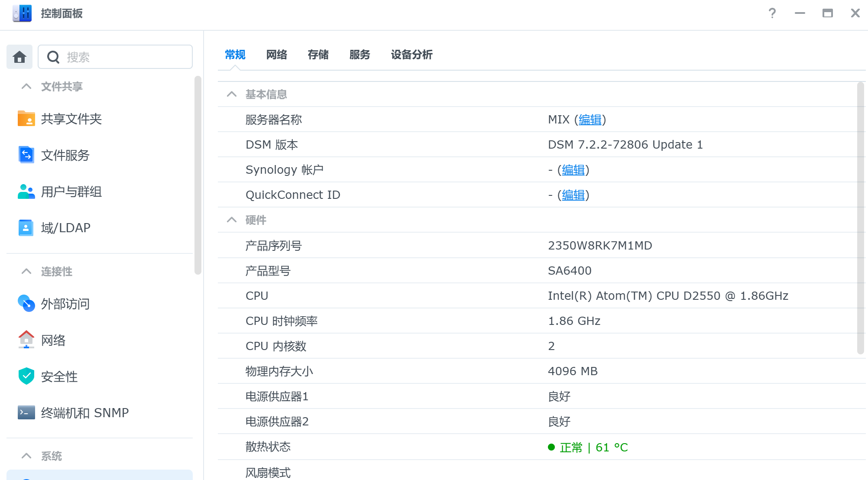Click the 4096 MB memory value
The width and height of the screenshot is (868, 480).
tap(573, 371)
